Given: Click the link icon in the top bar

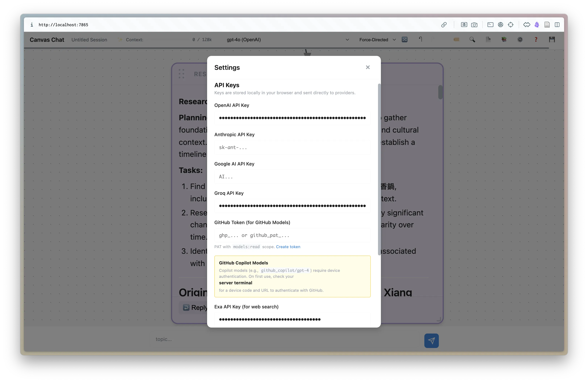Looking at the screenshot, I should 444,25.
